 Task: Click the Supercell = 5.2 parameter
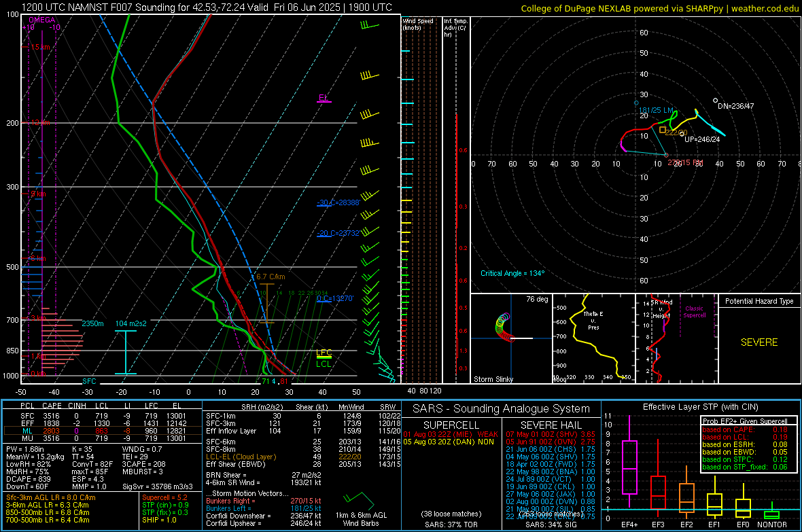click(164, 497)
